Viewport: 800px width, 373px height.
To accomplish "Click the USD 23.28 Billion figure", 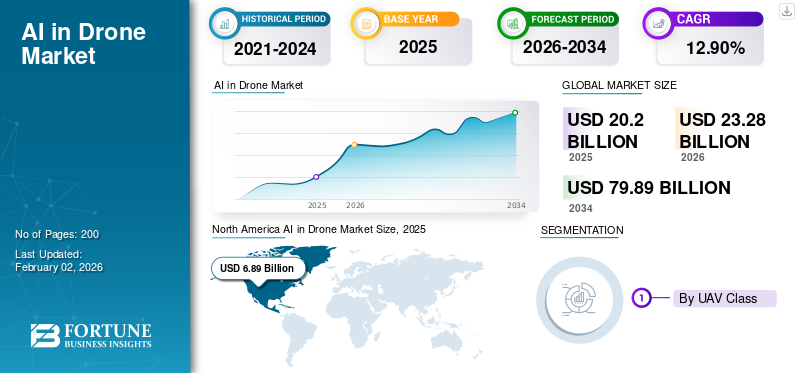I will (722, 130).
